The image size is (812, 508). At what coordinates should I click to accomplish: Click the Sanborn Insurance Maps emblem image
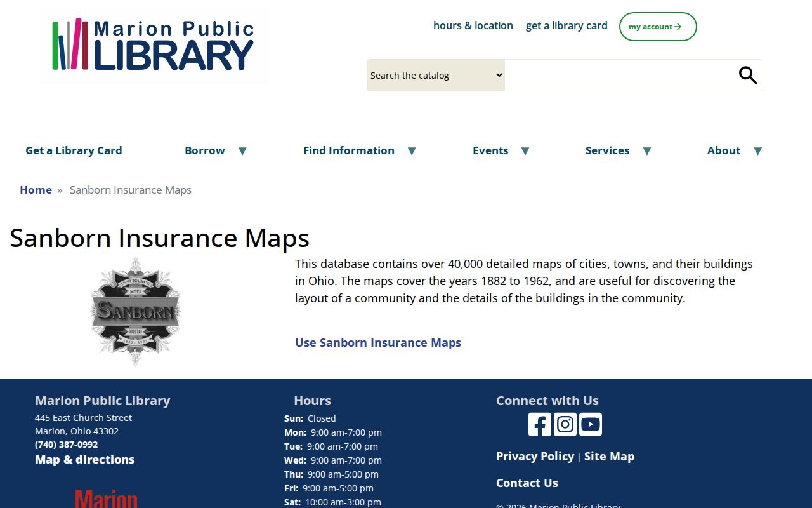(136, 311)
